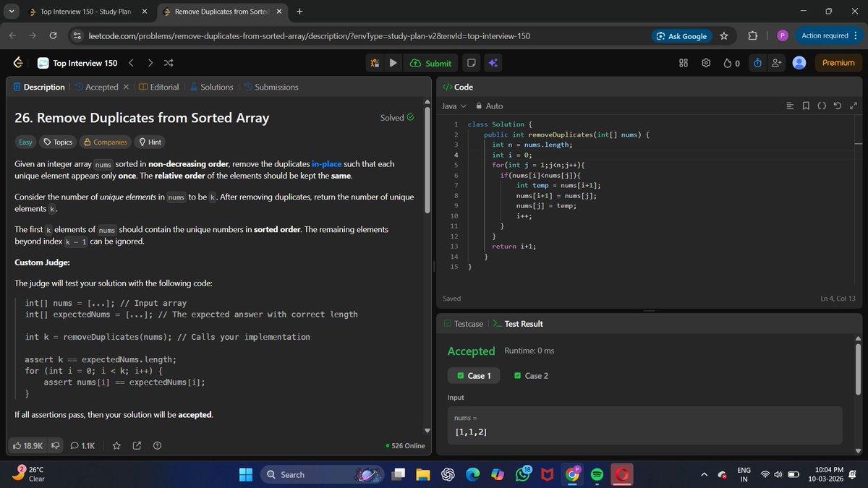The width and height of the screenshot is (868, 488).
Task: Click the Ask Google button
Action: tap(681, 35)
